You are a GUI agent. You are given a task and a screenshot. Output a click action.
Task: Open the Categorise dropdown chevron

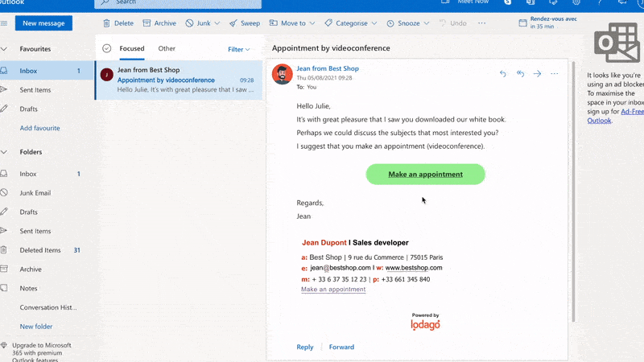(374, 23)
